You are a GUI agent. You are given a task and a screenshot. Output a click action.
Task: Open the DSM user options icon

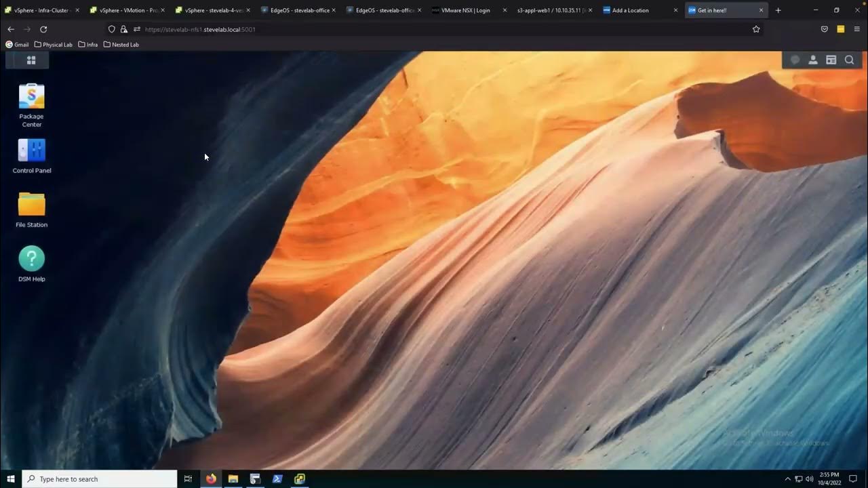point(813,60)
